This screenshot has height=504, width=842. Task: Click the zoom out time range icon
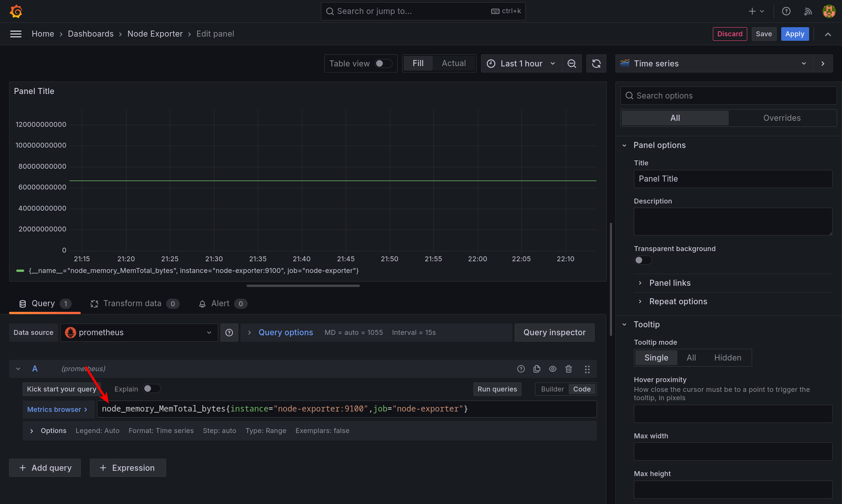(572, 63)
